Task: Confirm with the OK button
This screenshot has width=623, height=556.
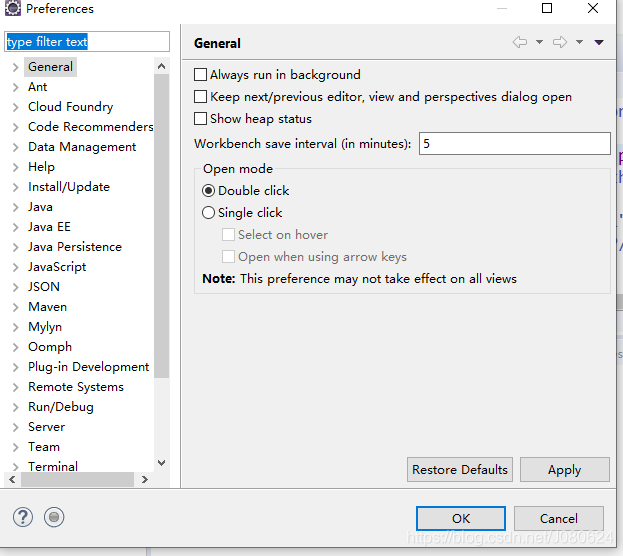Action: pos(461,518)
